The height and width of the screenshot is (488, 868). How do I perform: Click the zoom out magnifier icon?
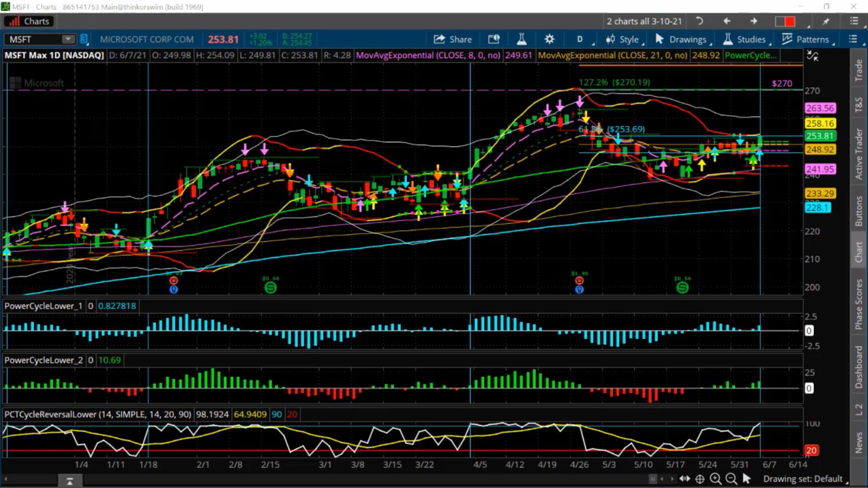coord(731,479)
